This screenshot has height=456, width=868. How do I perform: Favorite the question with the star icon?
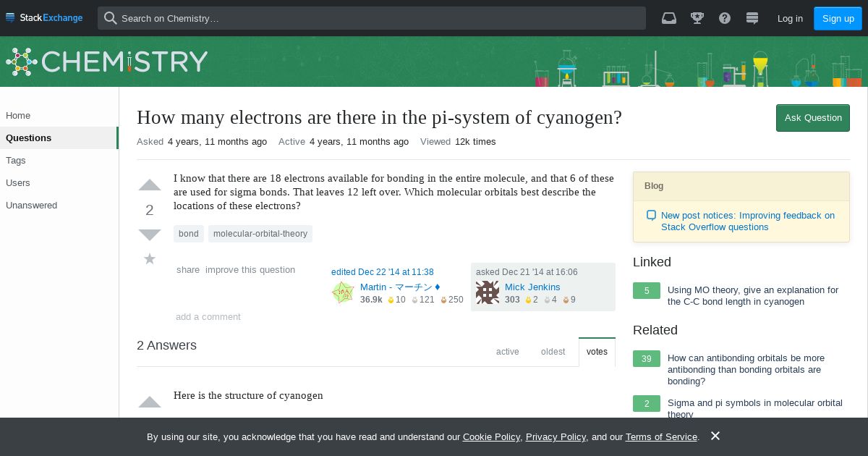[x=150, y=258]
